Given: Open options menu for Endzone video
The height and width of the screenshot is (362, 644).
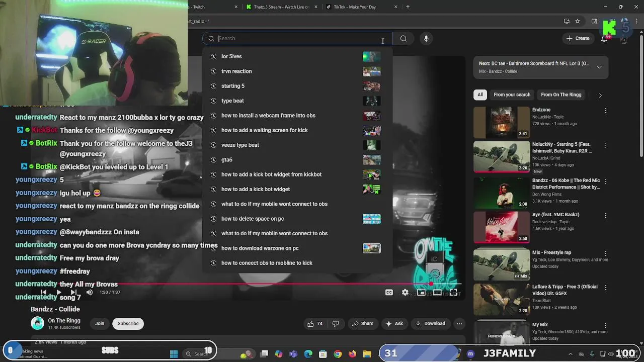Looking at the screenshot, I should coord(606,111).
